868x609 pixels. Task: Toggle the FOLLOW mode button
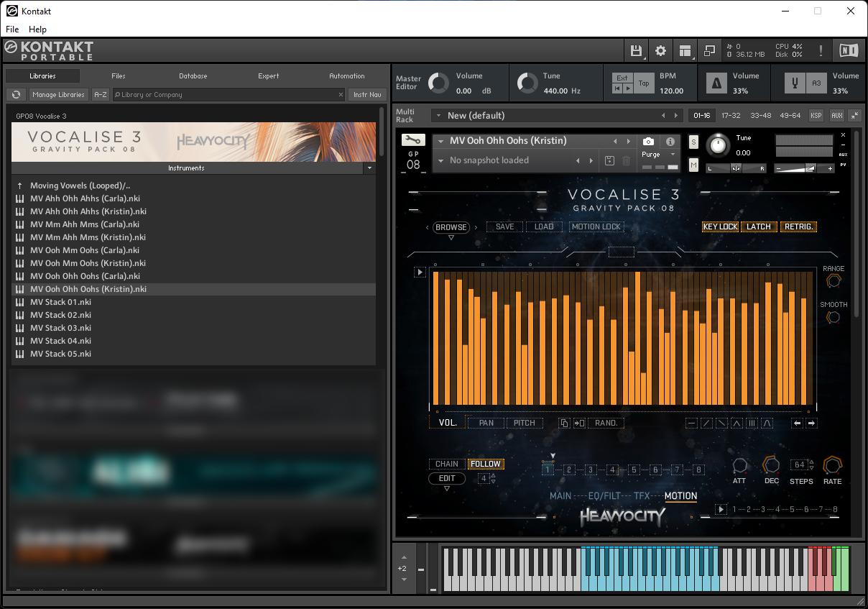(x=486, y=464)
